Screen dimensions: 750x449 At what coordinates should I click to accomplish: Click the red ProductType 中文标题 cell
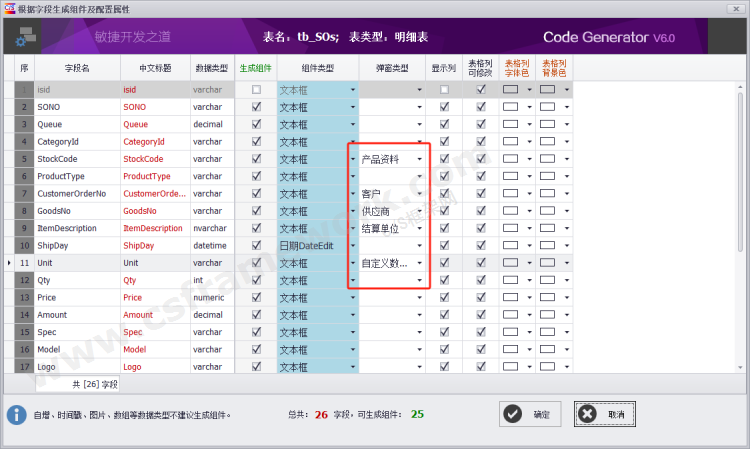point(155,176)
